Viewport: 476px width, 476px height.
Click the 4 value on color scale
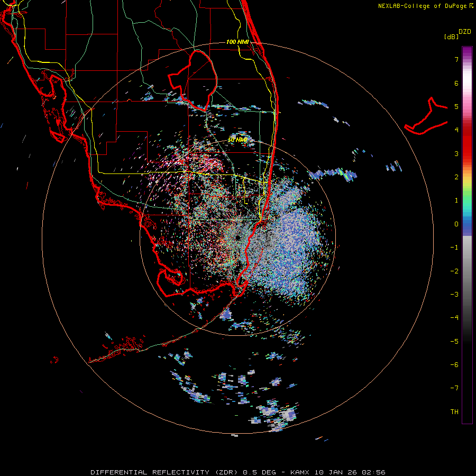click(x=456, y=130)
